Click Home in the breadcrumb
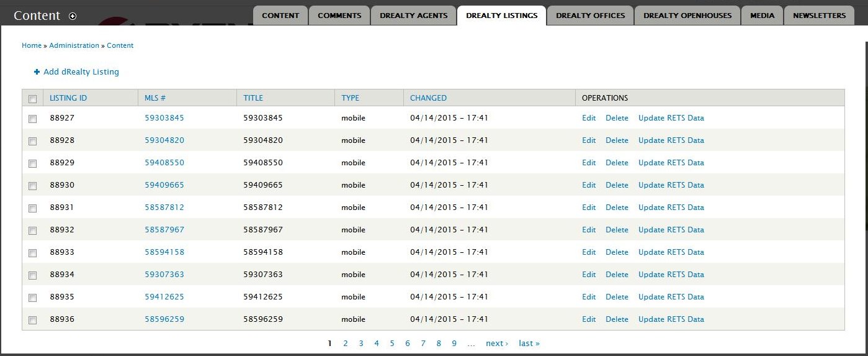The image size is (868, 356). (32, 45)
